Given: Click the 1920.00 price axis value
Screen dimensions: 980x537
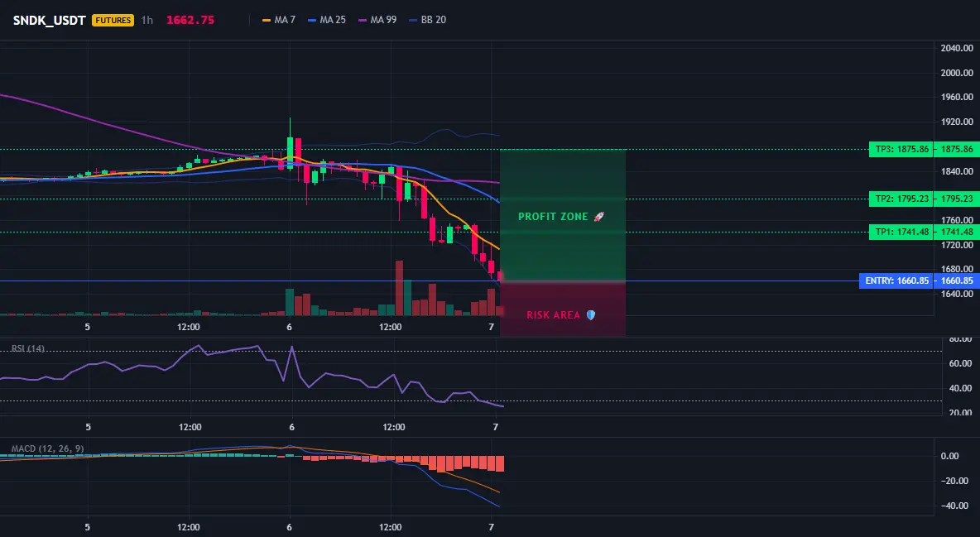Looking at the screenshot, I should pos(957,122).
